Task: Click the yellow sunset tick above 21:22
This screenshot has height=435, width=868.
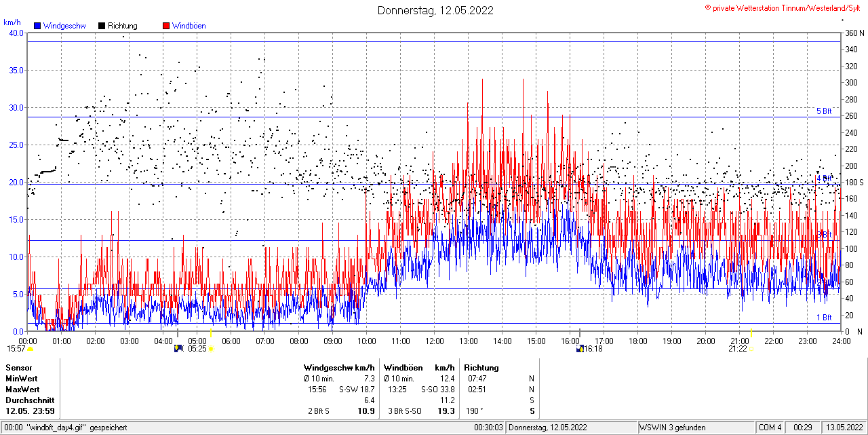Action: tap(751, 333)
